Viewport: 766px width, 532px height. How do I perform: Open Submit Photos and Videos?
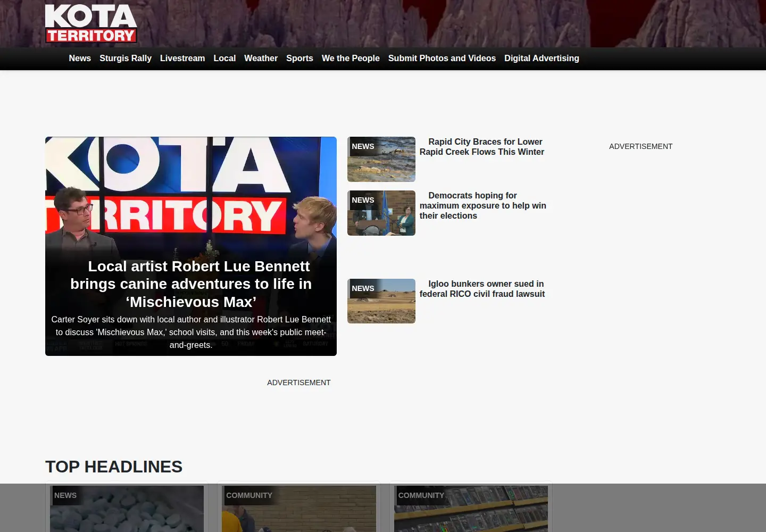tap(442, 59)
